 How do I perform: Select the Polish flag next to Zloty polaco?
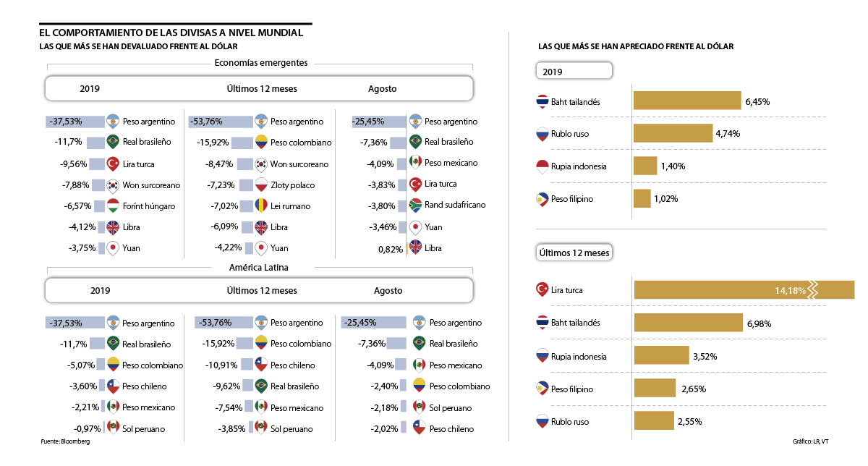(261, 185)
